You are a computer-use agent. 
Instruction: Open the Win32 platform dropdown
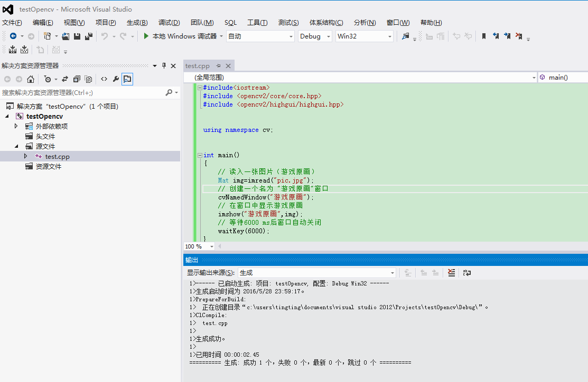tap(365, 36)
